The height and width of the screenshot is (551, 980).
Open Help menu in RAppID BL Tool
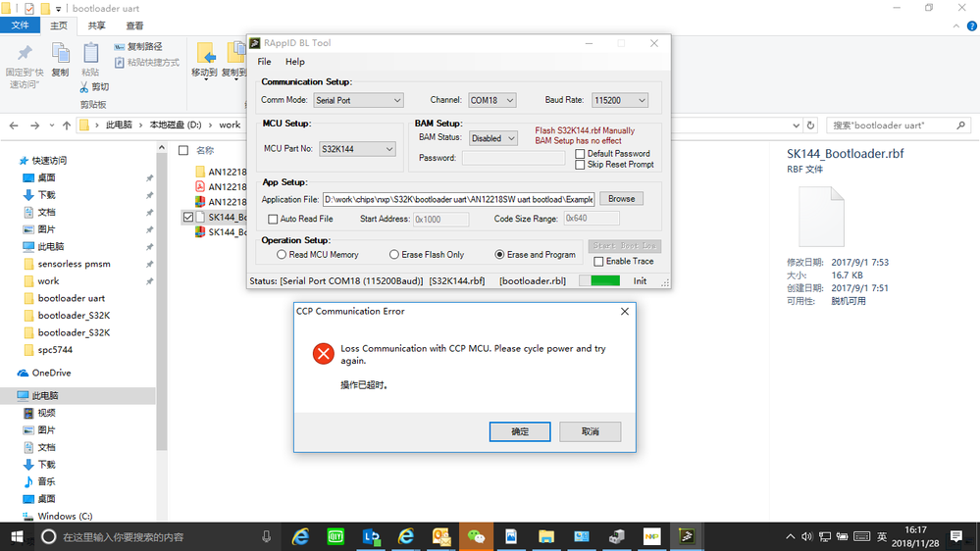coord(295,62)
